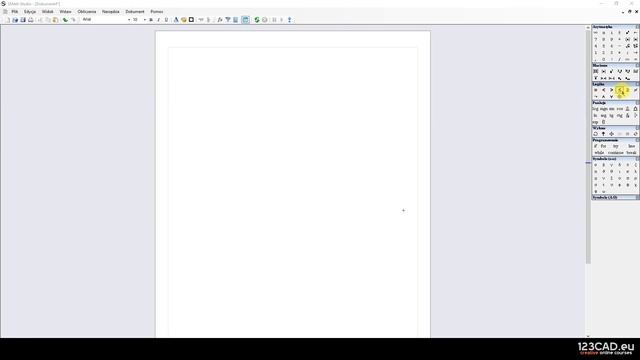Collapse the Programowanie panel
Viewport: 640px width, 360px height.
tap(638, 140)
